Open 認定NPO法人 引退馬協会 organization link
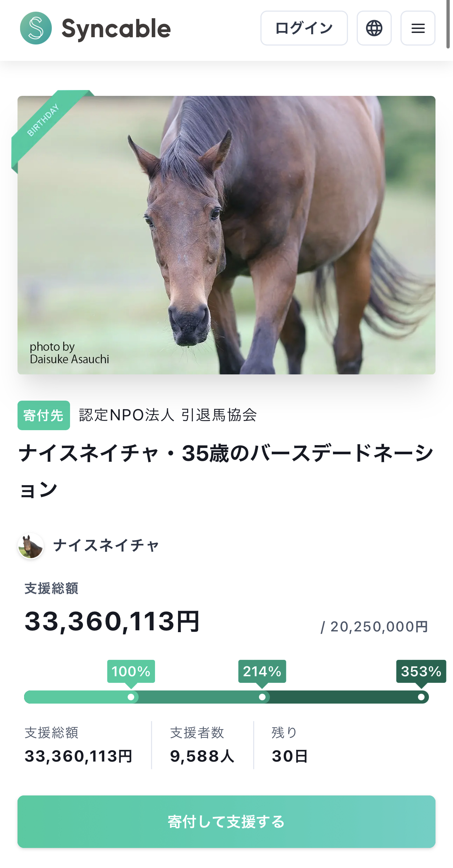453x868 pixels. pos(168,415)
